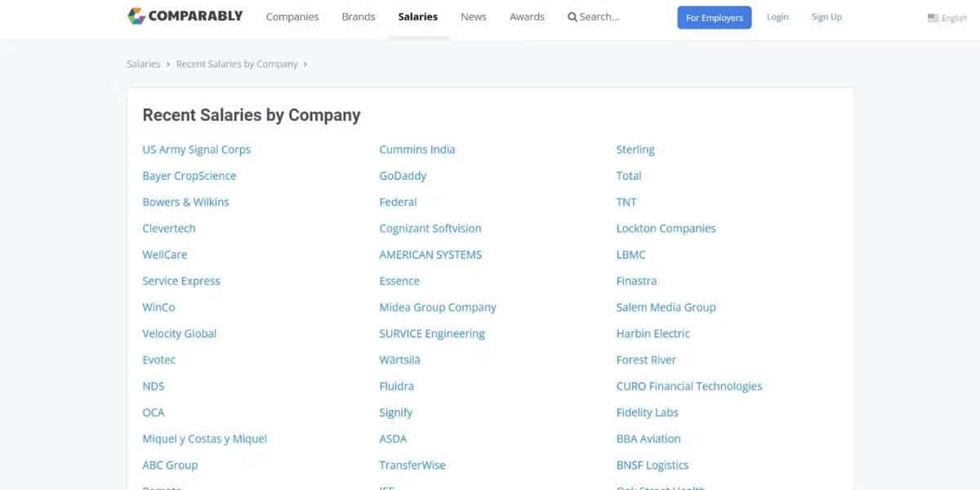This screenshot has width=980, height=490.
Task: Click the search magnifier icon
Action: (x=572, y=17)
